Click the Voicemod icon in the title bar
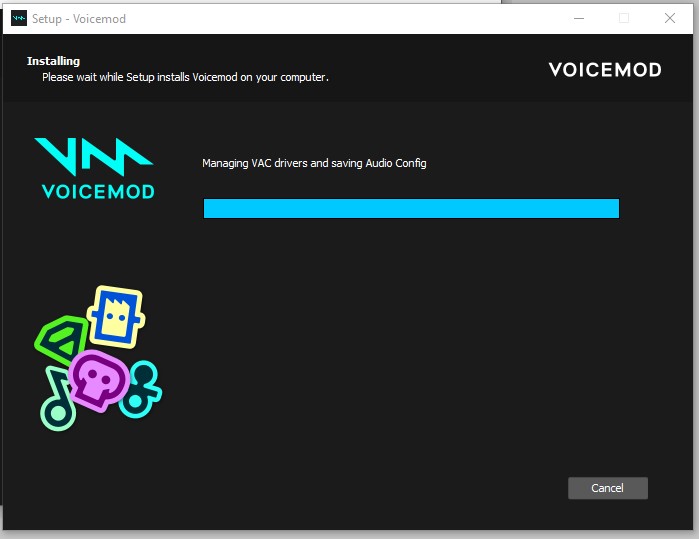The height and width of the screenshot is (539, 699). pos(19,19)
